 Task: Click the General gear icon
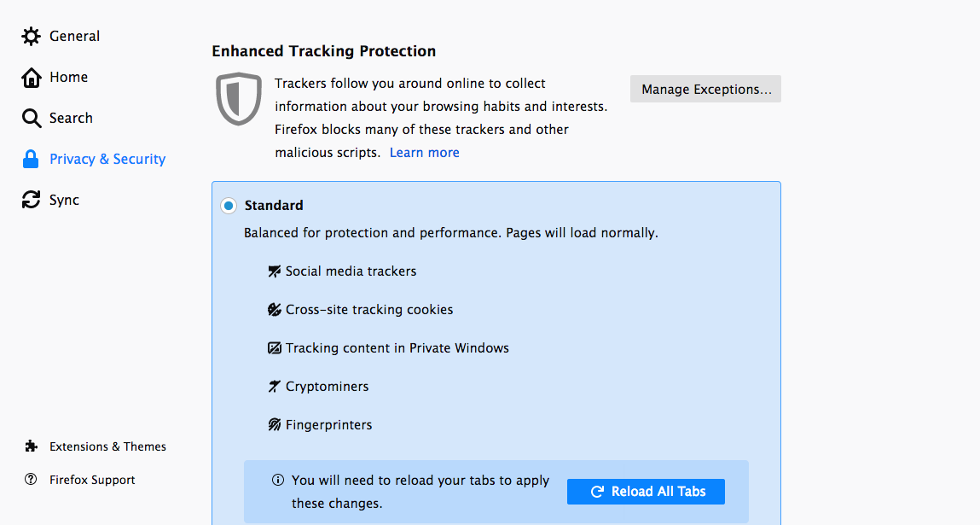(32, 36)
